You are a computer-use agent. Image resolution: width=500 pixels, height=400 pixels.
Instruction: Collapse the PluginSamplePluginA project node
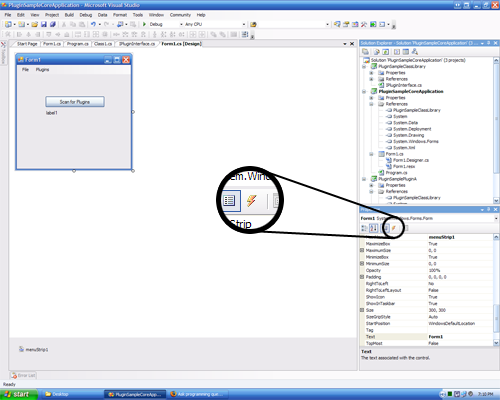[x=364, y=179]
